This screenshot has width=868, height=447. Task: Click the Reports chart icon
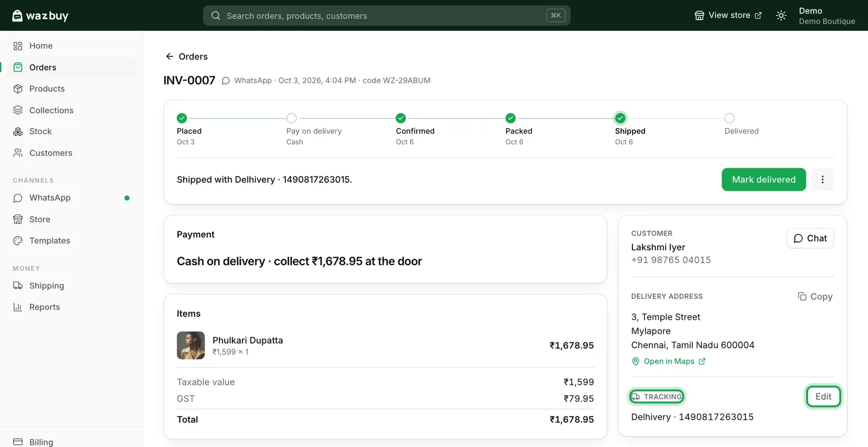[18, 307]
